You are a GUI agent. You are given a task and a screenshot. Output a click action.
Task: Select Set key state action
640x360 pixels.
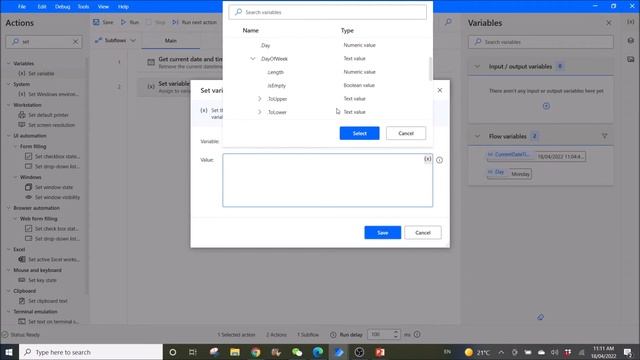[x=42, y=280]
